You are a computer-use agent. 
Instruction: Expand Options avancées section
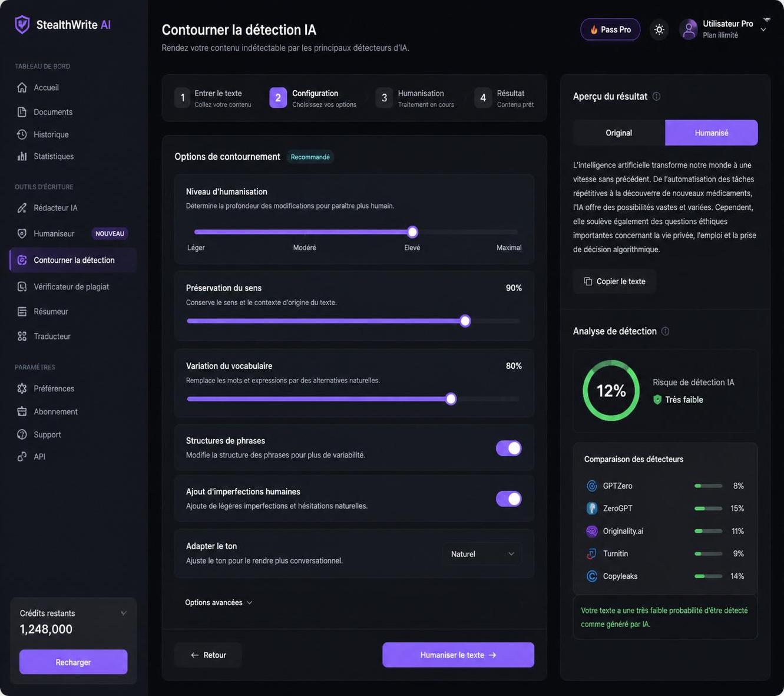pos(219,602)
